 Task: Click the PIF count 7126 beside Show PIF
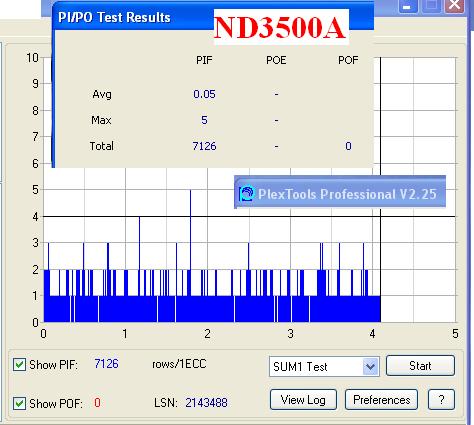pyautogui.click(x=106, y=364)
